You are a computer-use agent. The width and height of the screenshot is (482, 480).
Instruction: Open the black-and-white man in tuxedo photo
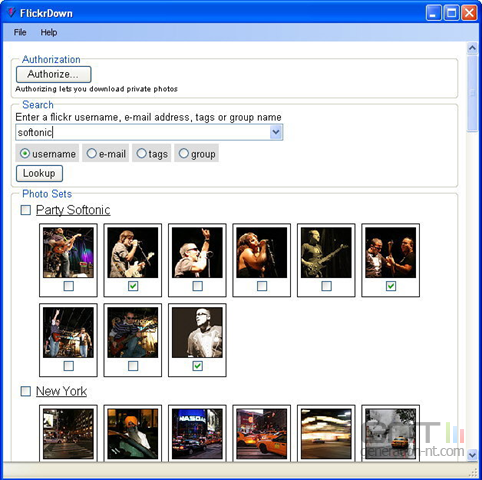pos(197,332)
